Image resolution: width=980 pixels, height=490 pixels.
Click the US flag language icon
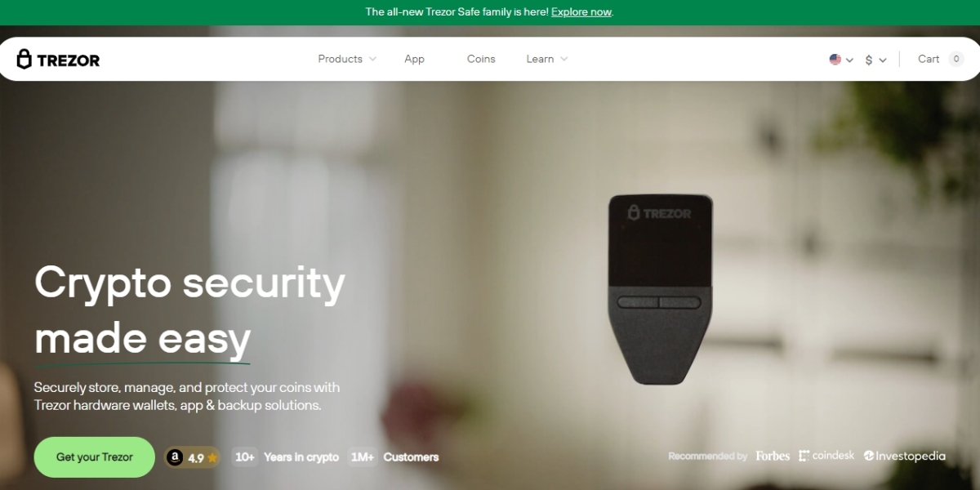point(835,60)
